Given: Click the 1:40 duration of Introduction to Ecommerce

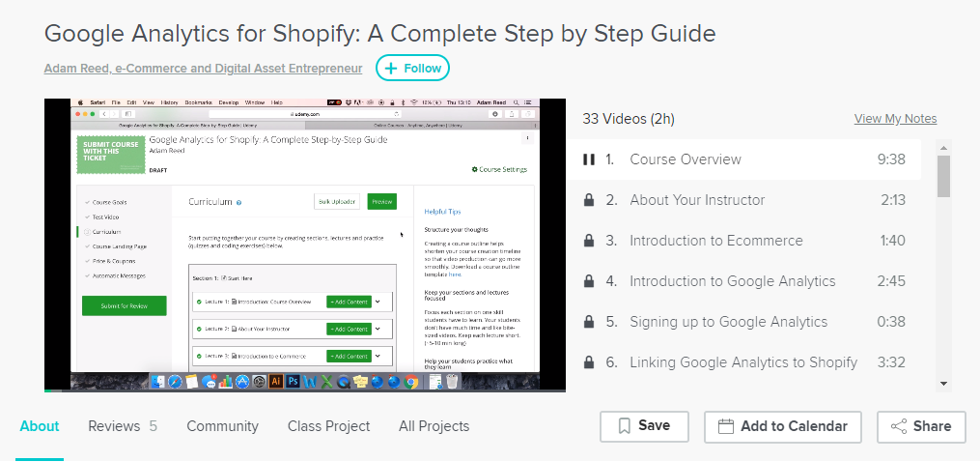Looking at the screenshot, I should (x=893, y=241).
